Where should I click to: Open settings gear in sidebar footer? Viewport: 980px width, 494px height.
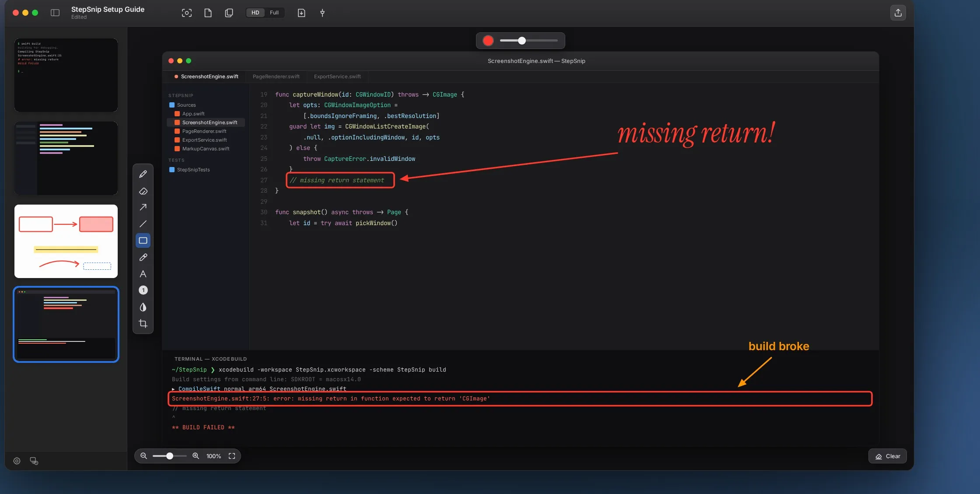pos(17,461)
